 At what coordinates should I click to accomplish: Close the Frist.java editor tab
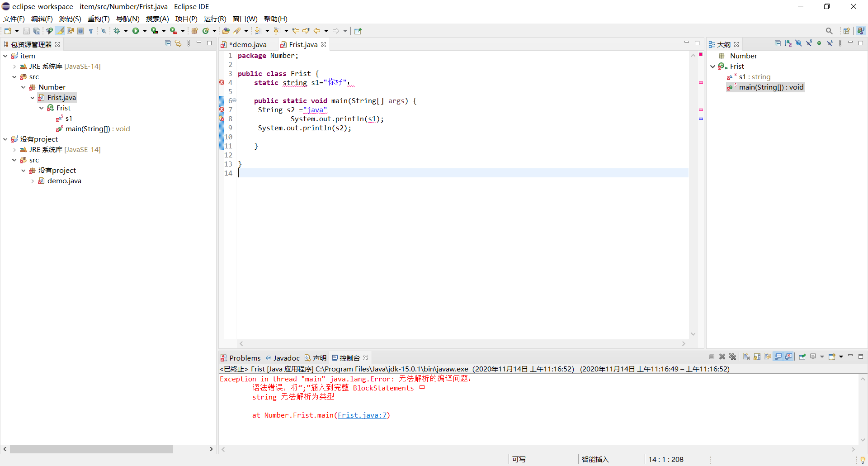324,44
